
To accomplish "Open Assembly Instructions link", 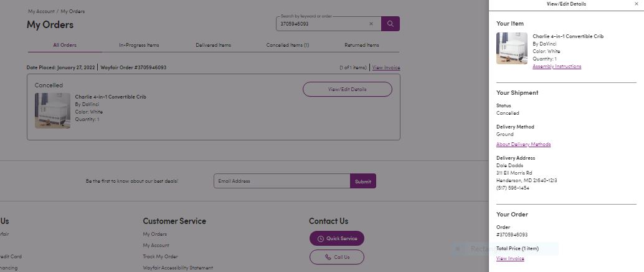I will (x=557, y=66).
